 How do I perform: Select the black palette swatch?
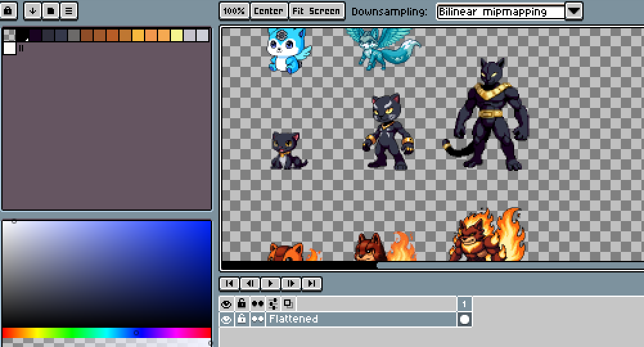coord(22,35)
